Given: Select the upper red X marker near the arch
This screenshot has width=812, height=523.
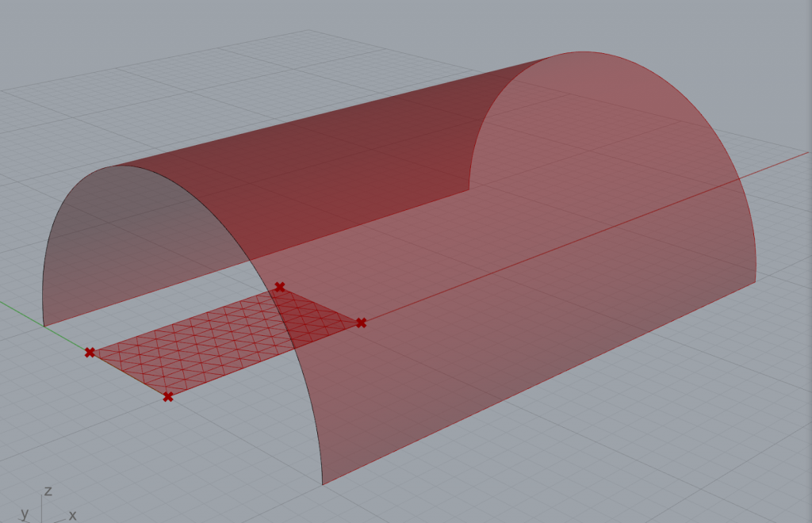Looking at the screenshot, I should click(x=279, y=287).
